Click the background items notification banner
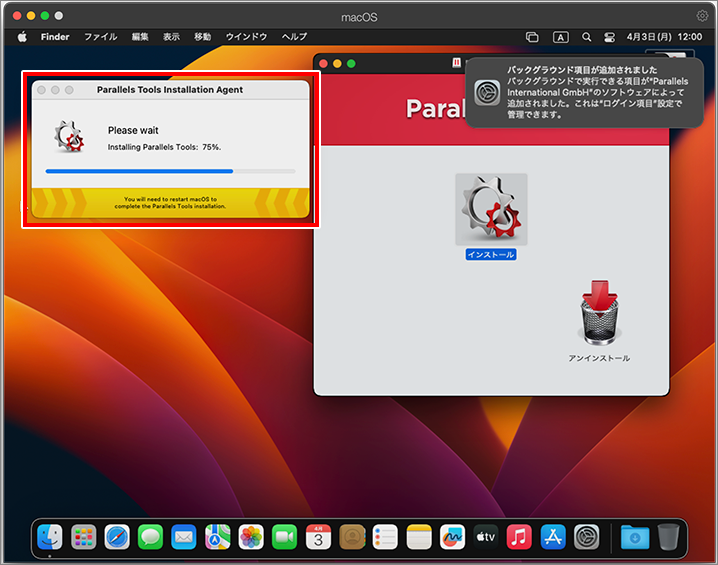The height and width of the screenshot is (565, 718). [584, 92]
